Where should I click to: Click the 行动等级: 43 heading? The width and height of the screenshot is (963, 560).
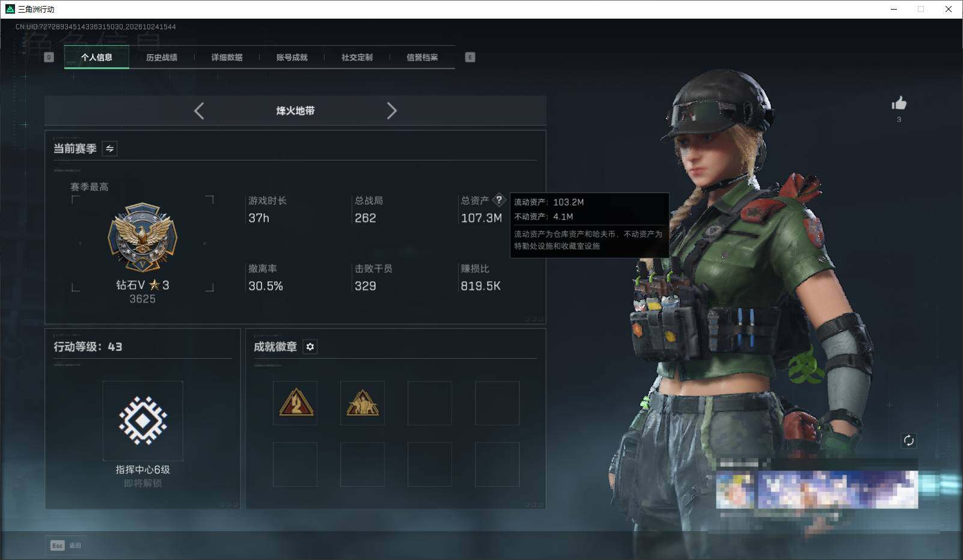coord(88,347)
